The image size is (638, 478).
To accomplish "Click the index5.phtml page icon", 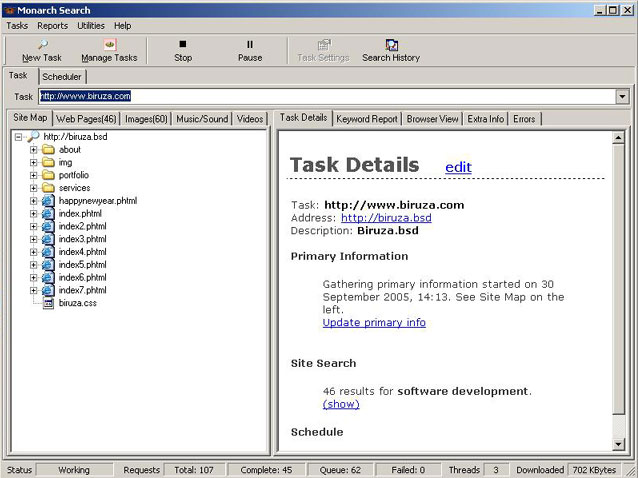I will point(48,265).
